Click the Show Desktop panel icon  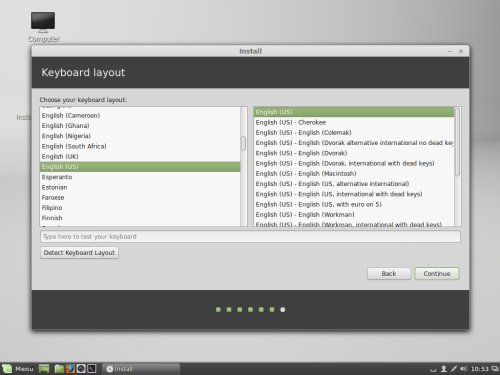[44, 369]
